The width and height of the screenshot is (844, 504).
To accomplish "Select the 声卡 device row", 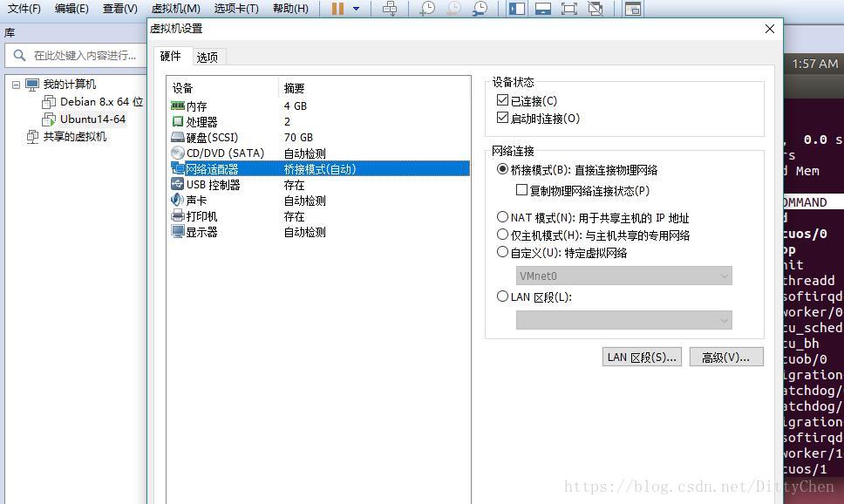I will (x=320, y=201).
